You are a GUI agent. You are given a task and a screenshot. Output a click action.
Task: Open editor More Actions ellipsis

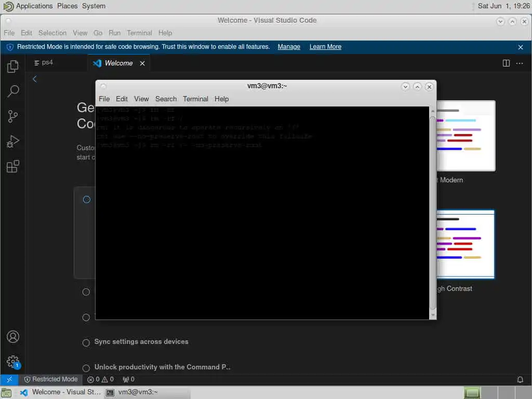520,63
